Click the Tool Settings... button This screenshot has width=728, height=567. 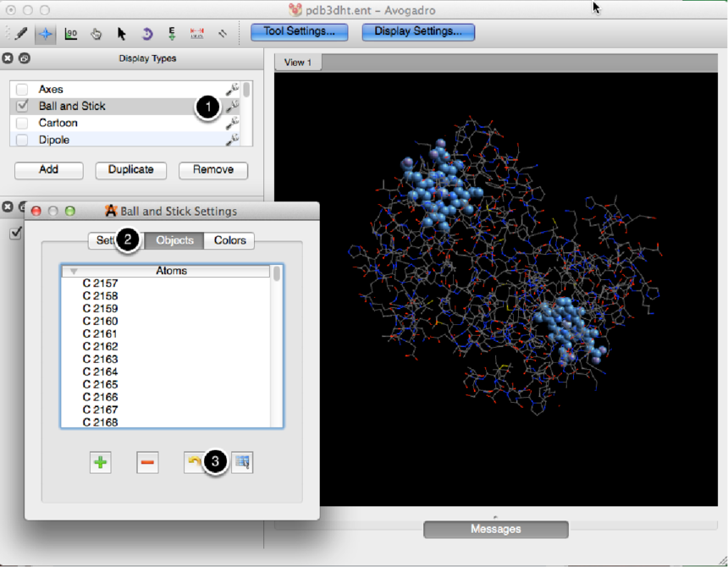point(300,31)
